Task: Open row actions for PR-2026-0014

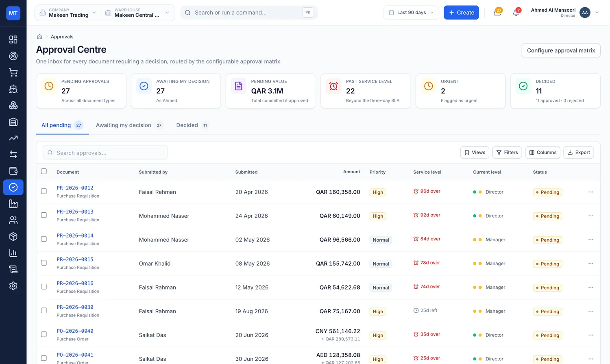Action: tap(590, 240)
